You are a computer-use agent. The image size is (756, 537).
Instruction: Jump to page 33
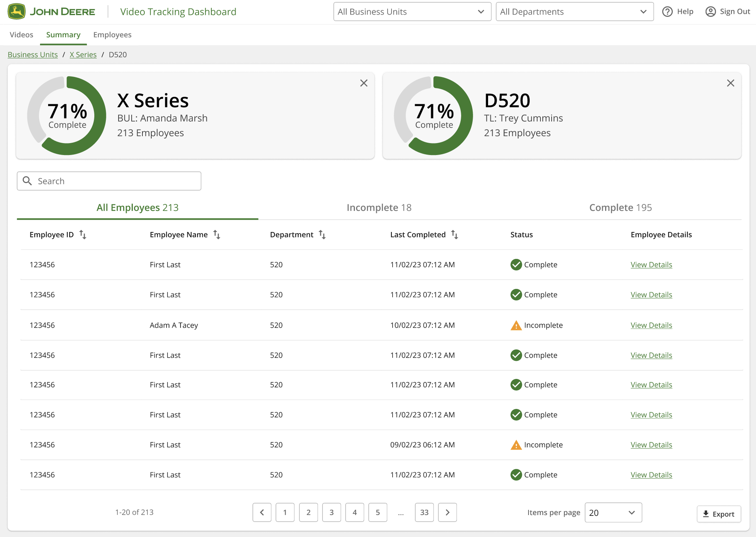(x=424, y=512)
